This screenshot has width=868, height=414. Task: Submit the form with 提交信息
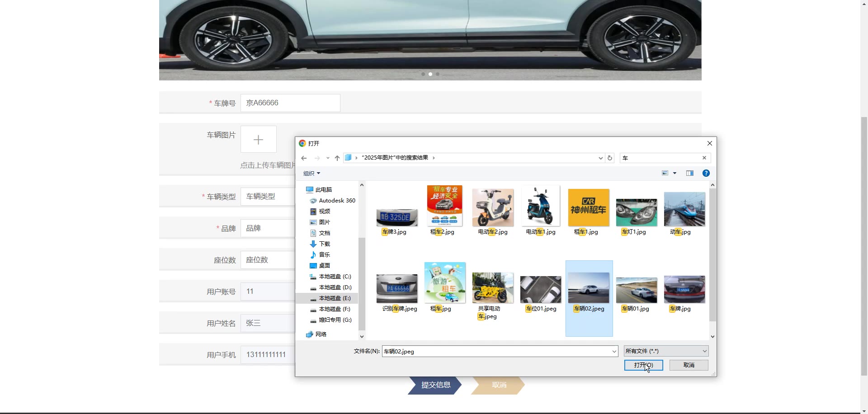(x=435, y=385)
